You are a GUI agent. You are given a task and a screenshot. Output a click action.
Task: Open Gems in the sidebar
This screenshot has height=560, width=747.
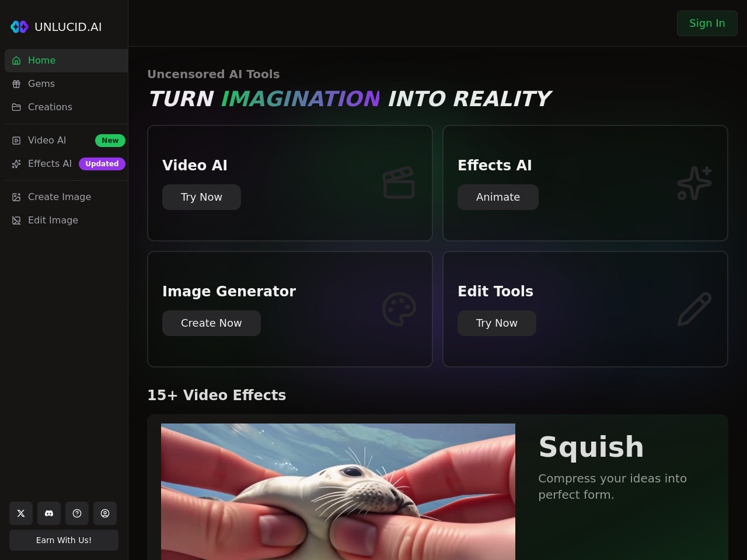pos(67,84)
